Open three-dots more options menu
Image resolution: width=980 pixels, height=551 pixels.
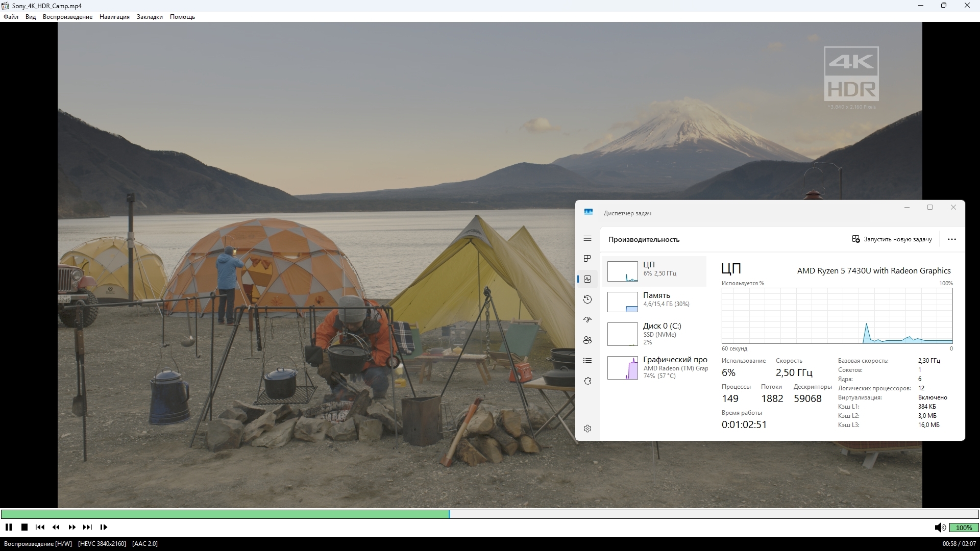pos(951,239)
